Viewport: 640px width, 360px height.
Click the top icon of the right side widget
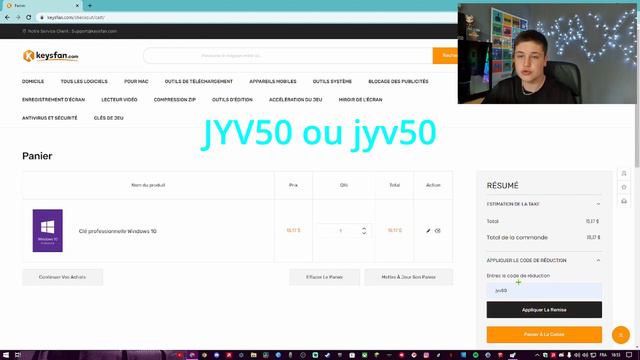click(624, 173)
